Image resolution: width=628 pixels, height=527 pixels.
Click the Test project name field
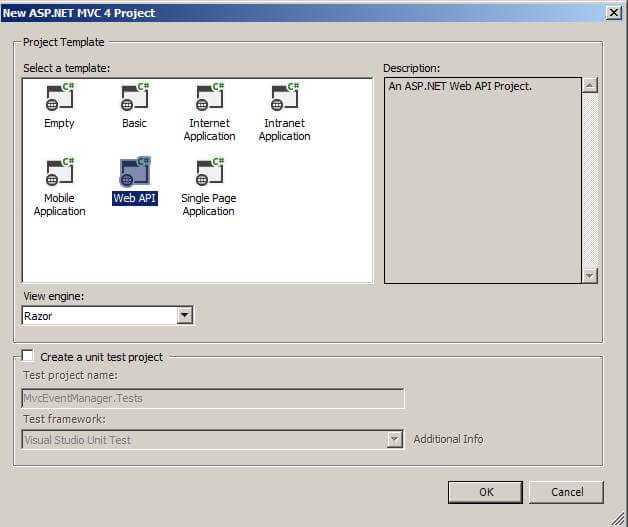(213, 398)
